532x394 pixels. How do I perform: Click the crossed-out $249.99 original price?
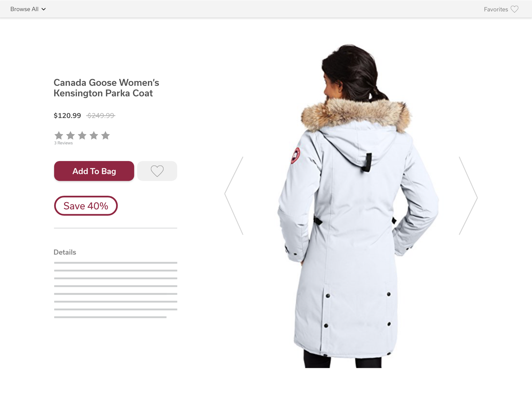(101, 116)
